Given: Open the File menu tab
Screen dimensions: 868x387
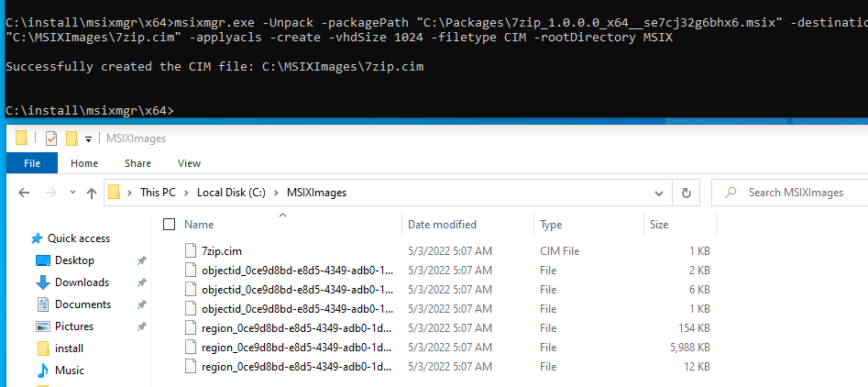Looking at the screenshot, I should (32, 163).
